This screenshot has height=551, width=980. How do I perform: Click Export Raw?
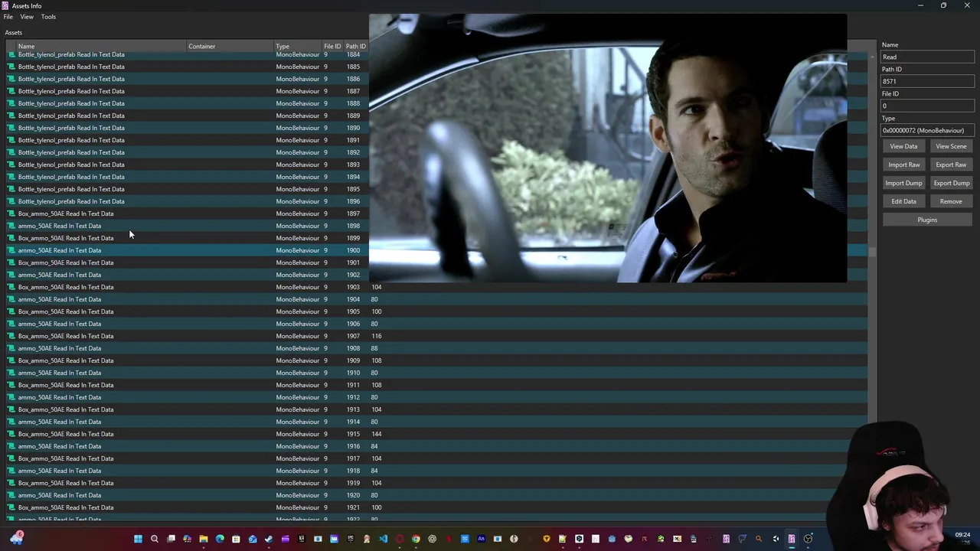pos(951,165)
